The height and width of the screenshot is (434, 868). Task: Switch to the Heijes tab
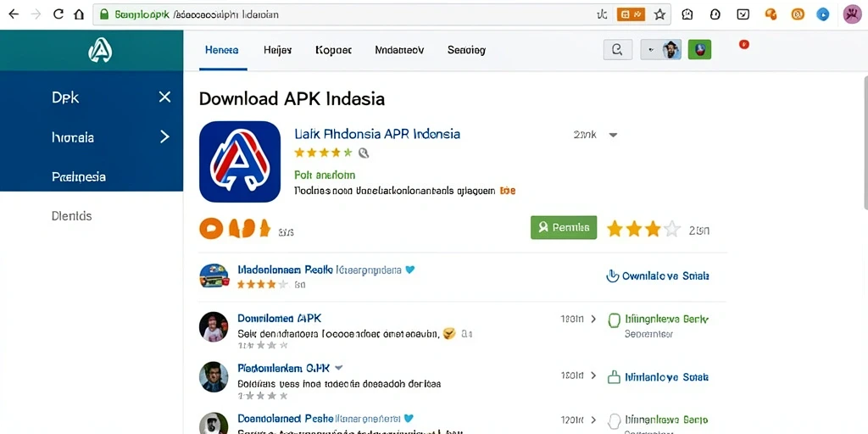tap(278, 50)
